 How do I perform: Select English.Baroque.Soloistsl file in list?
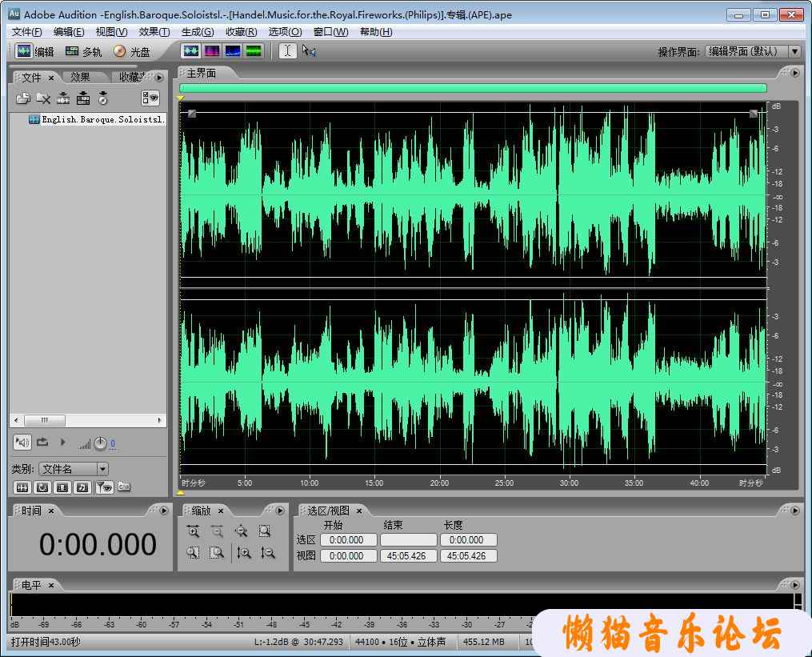coord(97,119)
